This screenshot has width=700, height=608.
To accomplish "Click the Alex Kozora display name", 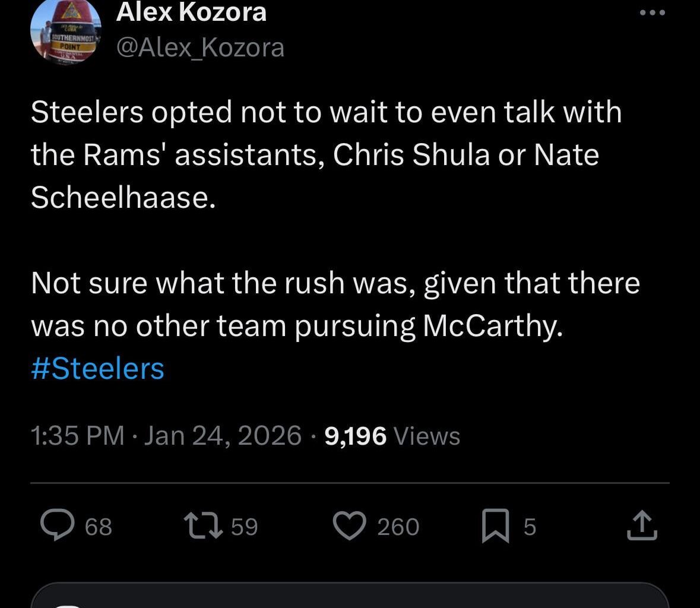I will click(191, 12).
